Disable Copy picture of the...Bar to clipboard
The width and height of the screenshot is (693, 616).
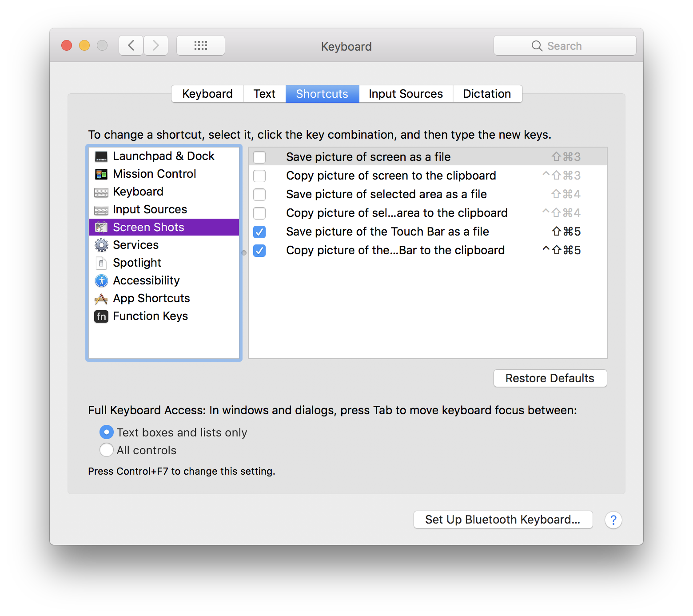tap(259, 250)
